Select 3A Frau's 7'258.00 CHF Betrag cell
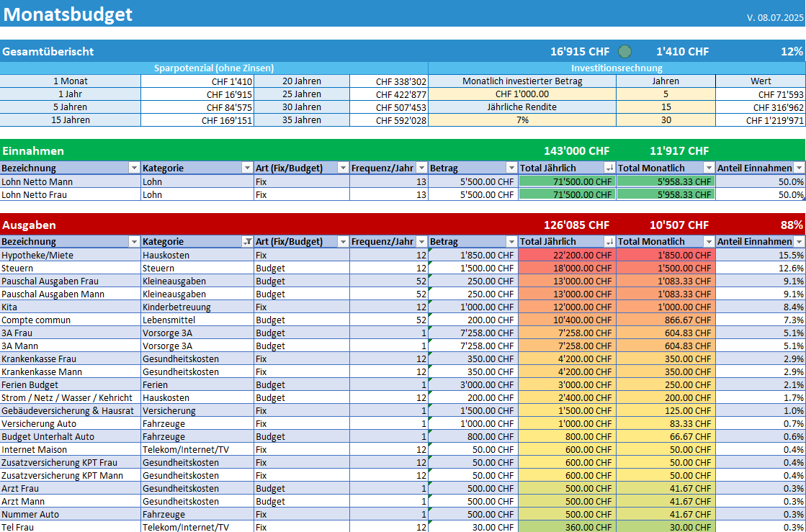 473,333
